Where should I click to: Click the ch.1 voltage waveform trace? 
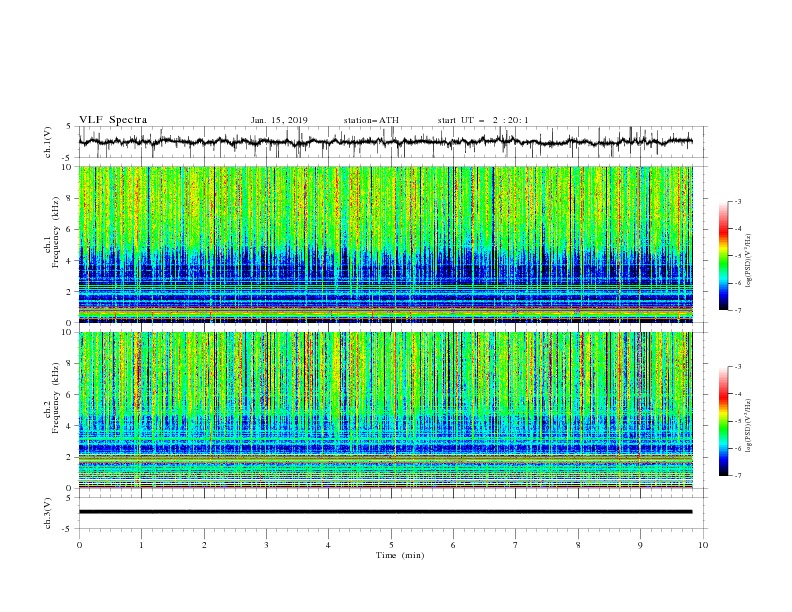[385, 142]
